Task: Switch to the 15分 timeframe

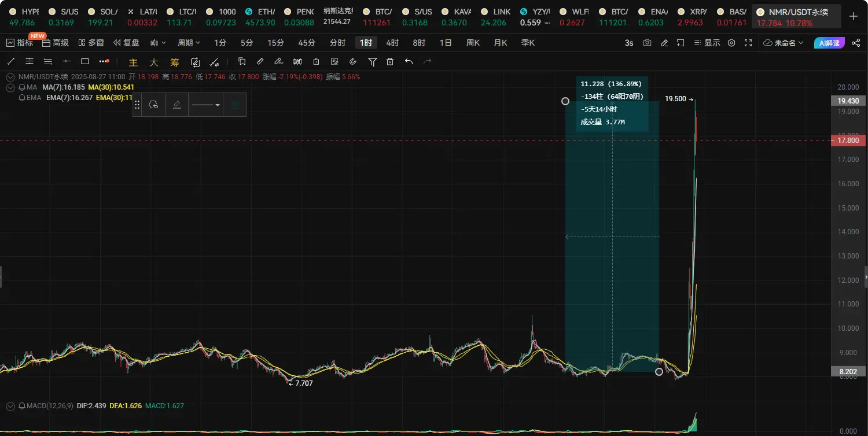Action: 275,43
